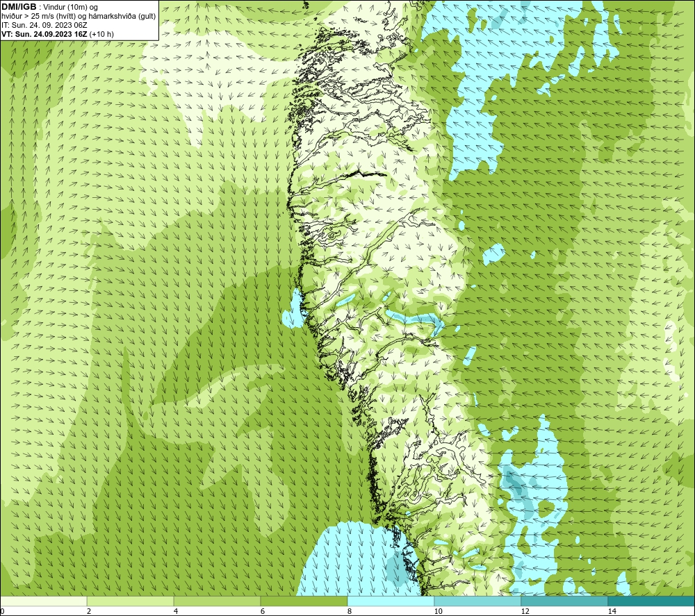Click the "10" label on the wind scale
695x616 pixels.
tap(438, 611)
